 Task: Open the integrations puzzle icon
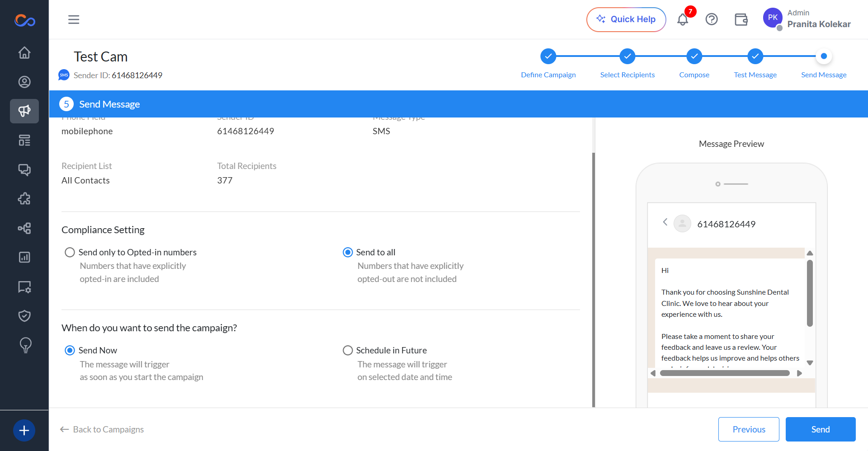coord(24,199)
